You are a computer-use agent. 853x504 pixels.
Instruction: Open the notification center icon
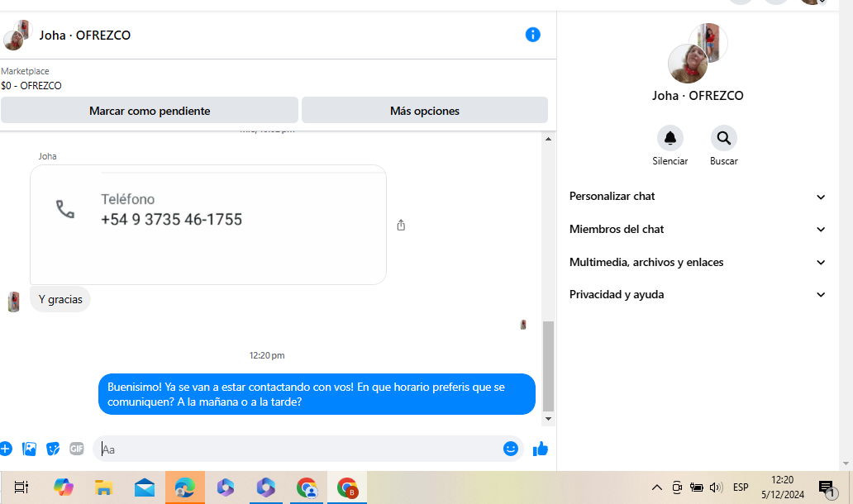point(827,489)
